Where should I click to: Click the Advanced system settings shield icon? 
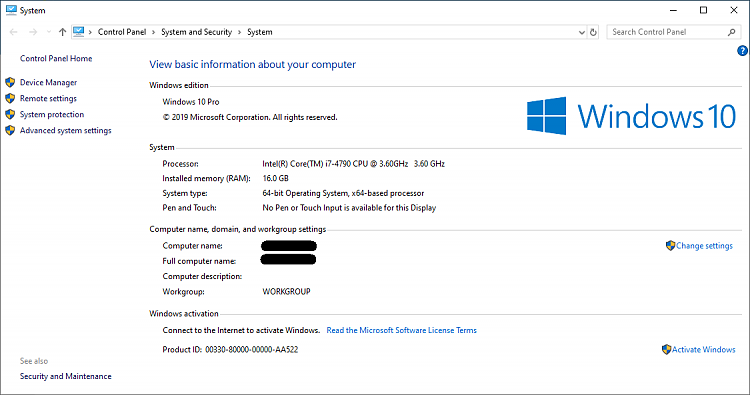(10, 130)
